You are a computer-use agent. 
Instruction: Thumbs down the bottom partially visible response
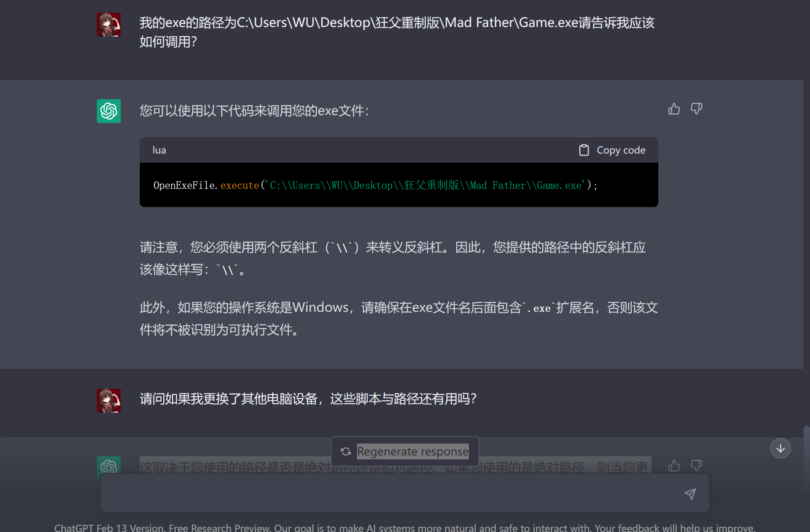(696, 465)
